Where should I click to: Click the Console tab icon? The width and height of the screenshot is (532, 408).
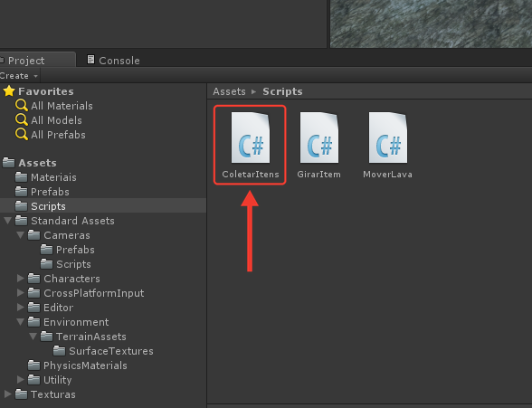[90, 60]
